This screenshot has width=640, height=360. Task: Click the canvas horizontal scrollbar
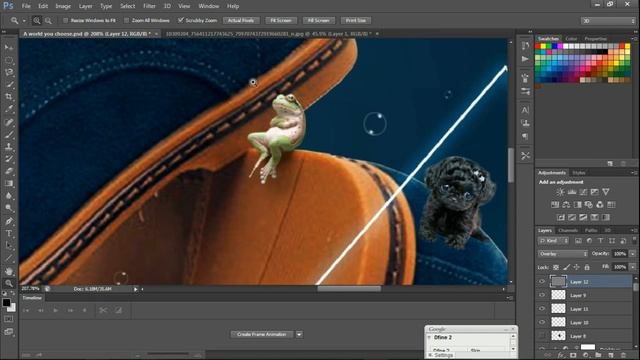pos(349,289)
